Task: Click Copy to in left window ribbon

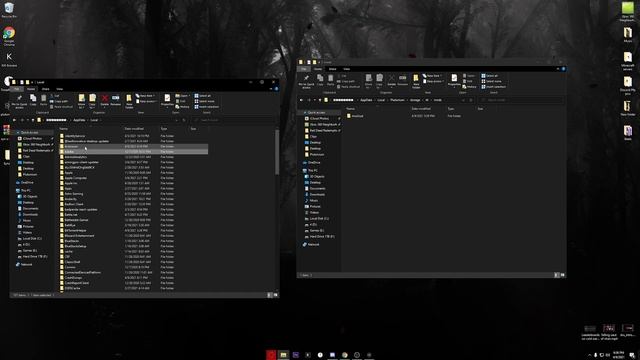Action: click(x=93, y=101)
